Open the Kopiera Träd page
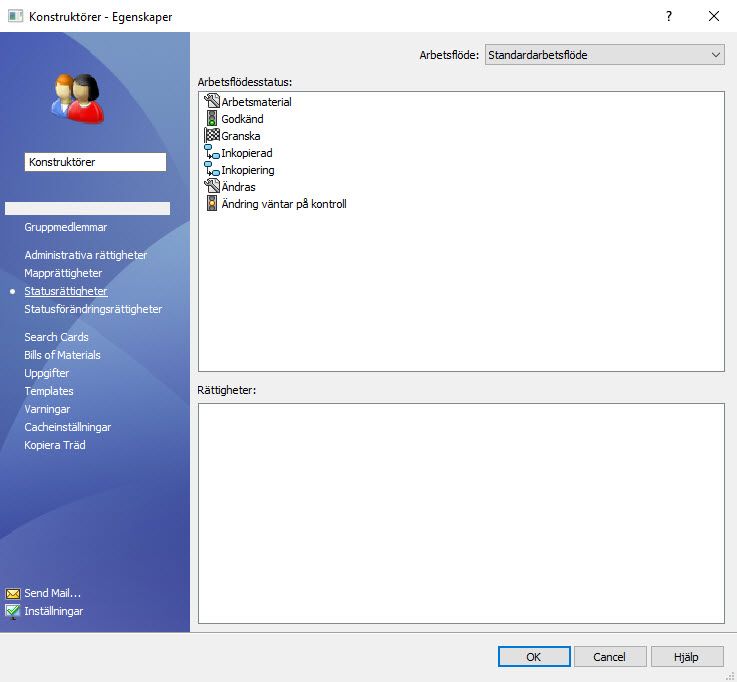Image resolution: width=737 pixels, height=682 pixels. coord(55,445)
